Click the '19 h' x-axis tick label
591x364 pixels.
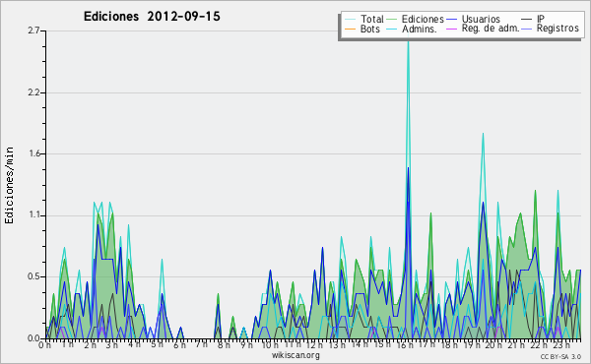pos(471,345)
